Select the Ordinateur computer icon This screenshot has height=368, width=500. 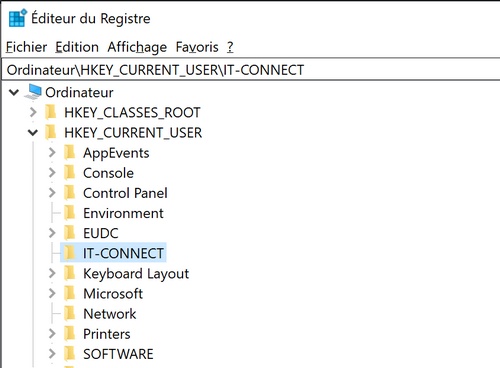tap(33, 92)
